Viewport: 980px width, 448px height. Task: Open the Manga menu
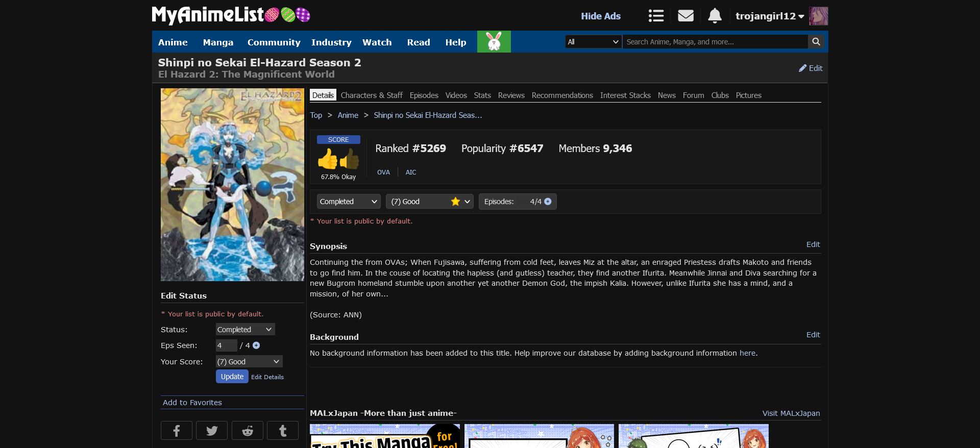click(218, 42)
